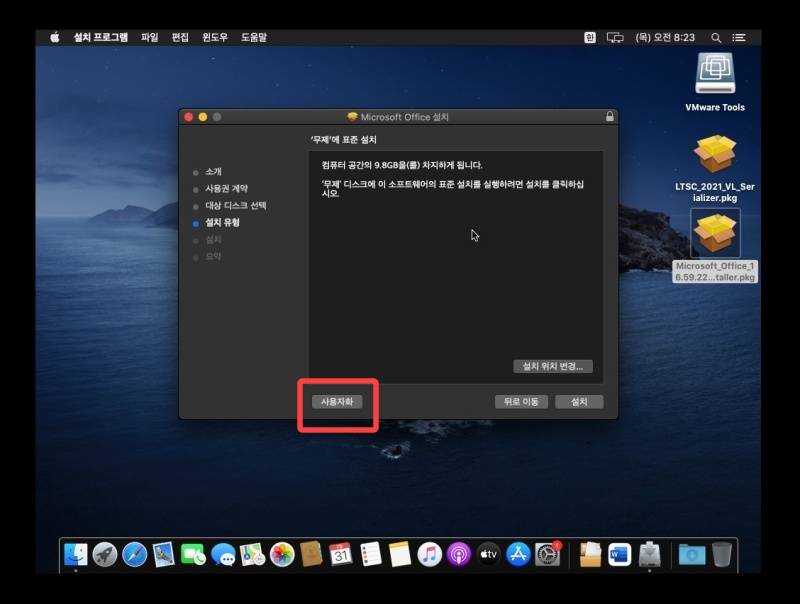Click the dimmed 요약 step

click(x=213, y=257)
